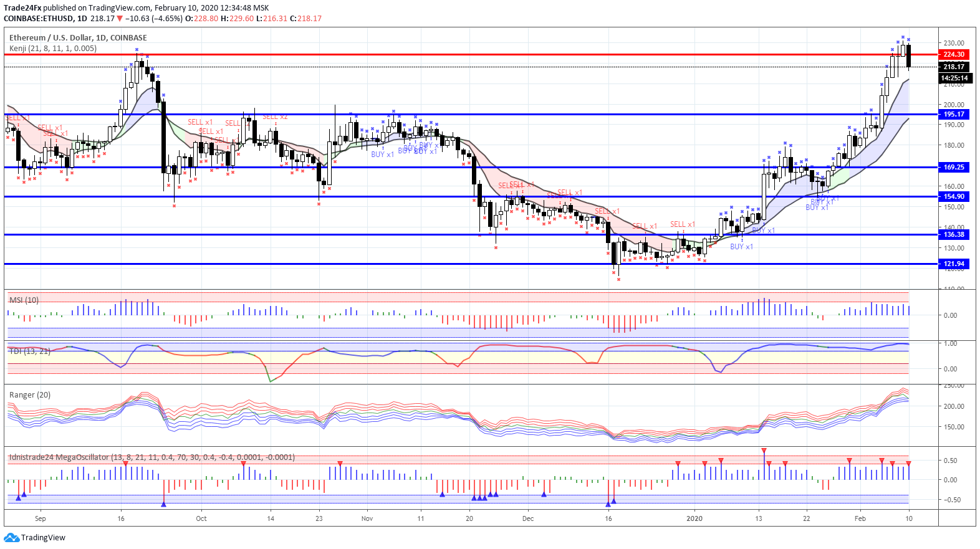
Task: Click the Idnistrade24 MegaOscillator indicator label
Action: tap(152, 457)
